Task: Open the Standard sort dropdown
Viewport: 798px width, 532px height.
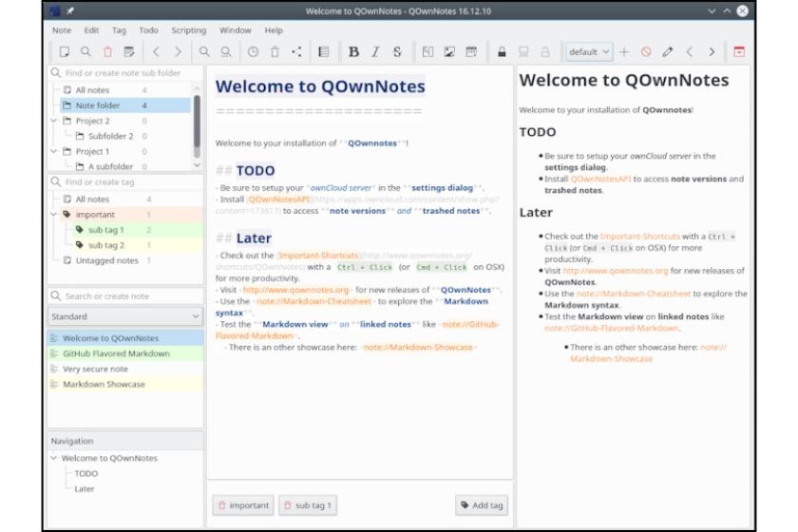Action: pos(125,316)
